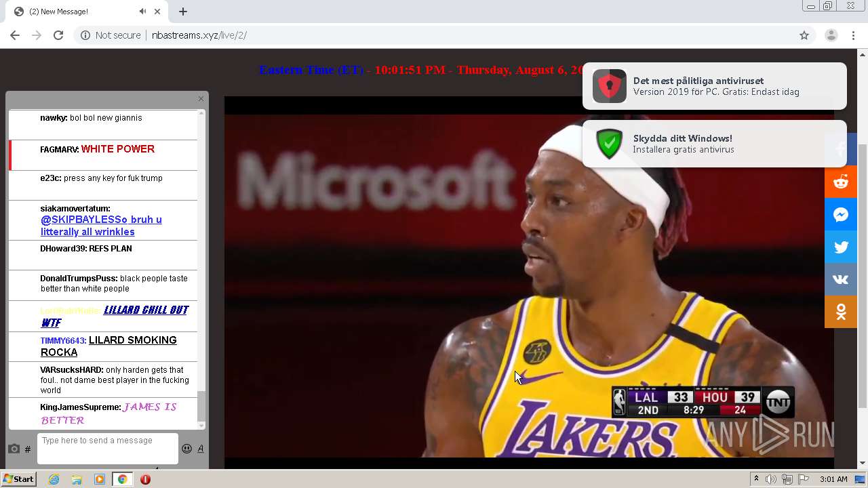Click "LILLARD CHILL OUT WTF" message
This screenshot has height=488, width=868.
[115, 316]
